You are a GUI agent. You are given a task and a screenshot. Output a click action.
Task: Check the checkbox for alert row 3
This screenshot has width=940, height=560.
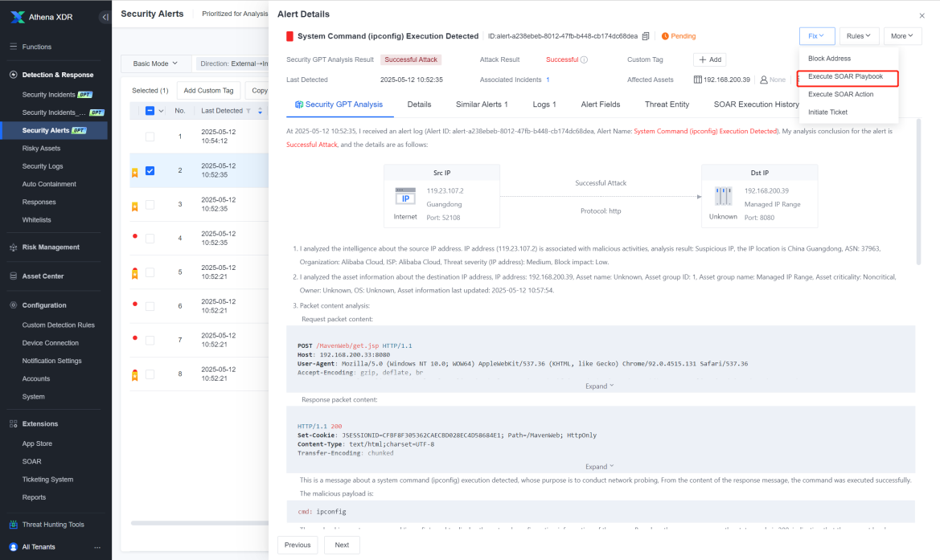(x=150, y=205)
